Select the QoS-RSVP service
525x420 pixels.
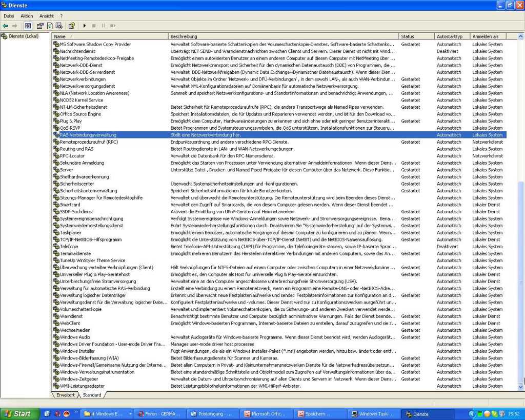pyautogui.click(x=70, y=128)
